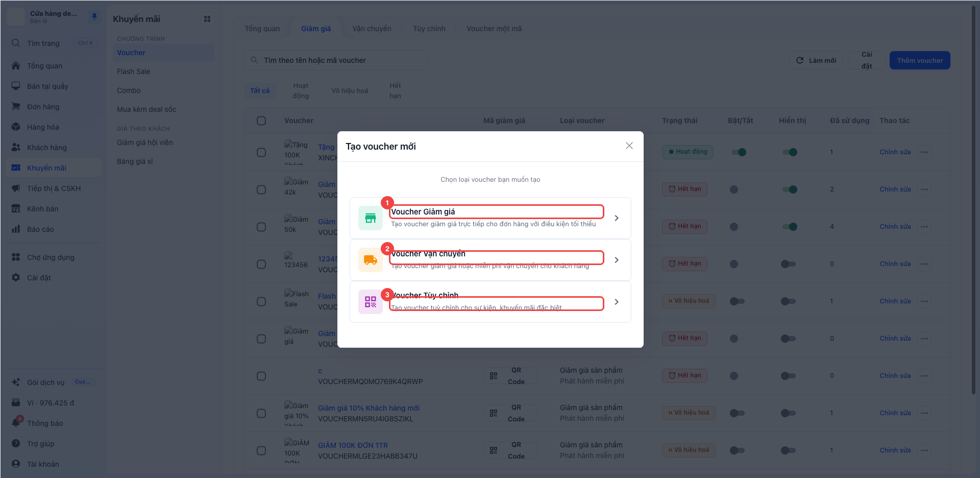
Task: Click the pin icon beside the store name
Action: 94,17
